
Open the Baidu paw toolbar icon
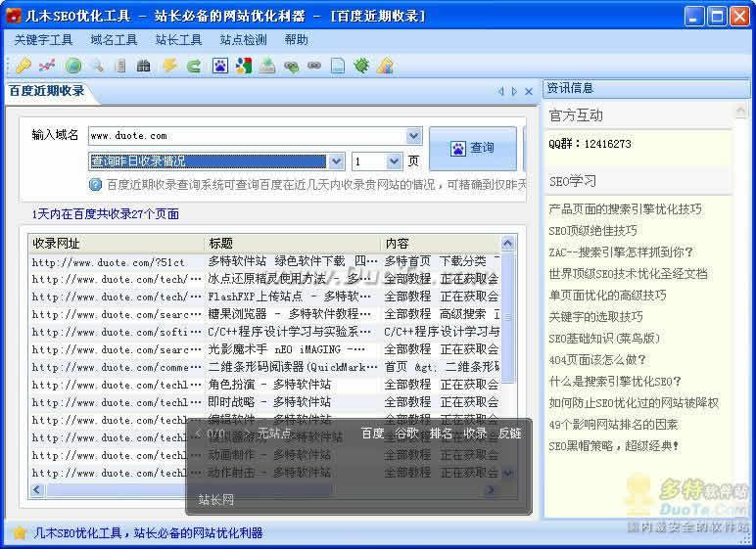pos(220,65)
